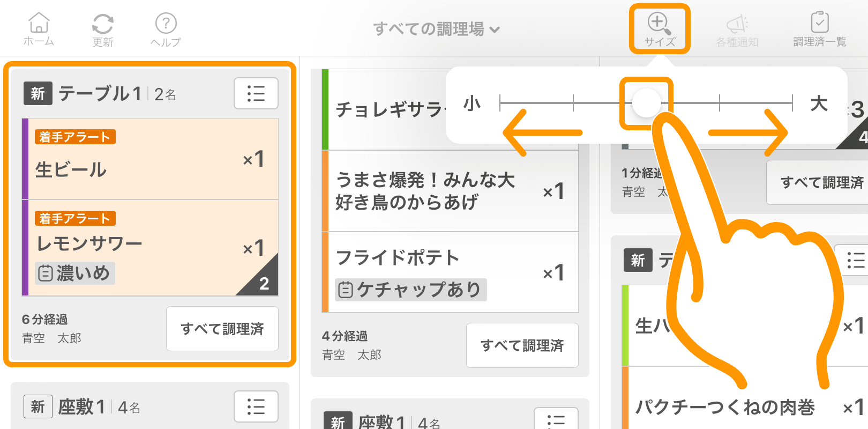Image resolution: width=868 pixels, height=429 pixels.
Task: Open list menu icon on left 座敷1 card
Action: [256, 406]
